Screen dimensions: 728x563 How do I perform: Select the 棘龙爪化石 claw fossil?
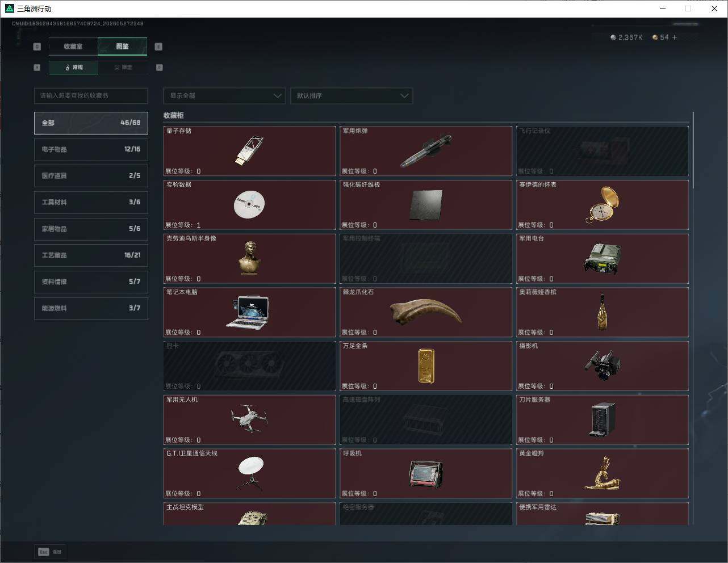[426, 312]
